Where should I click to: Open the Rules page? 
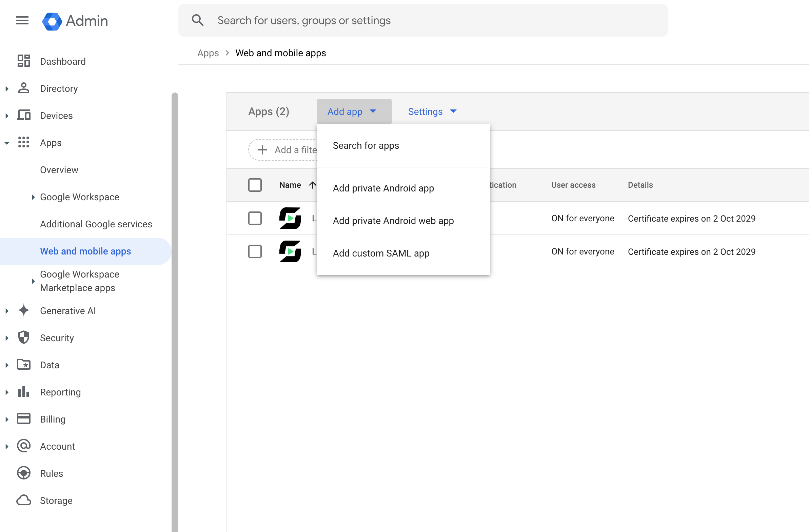pyautogui.click(x=51, y=473)
